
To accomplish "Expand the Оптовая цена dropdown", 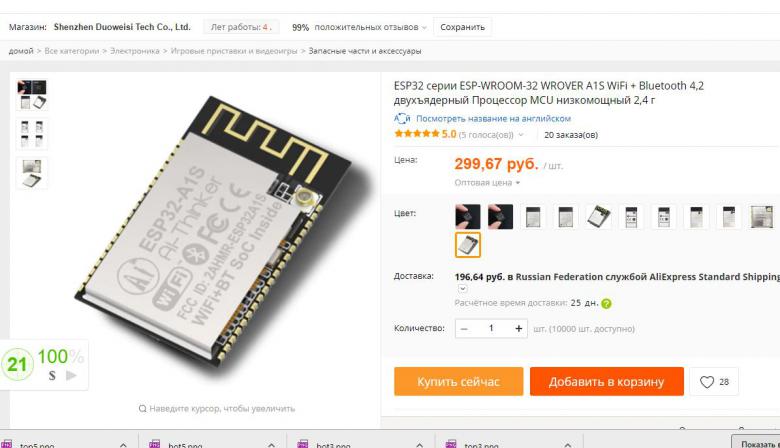I will click(487, 182).
